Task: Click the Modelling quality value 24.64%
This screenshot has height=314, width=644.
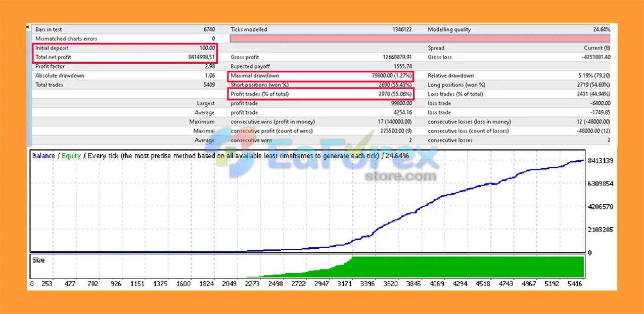Action: (601, 30)
